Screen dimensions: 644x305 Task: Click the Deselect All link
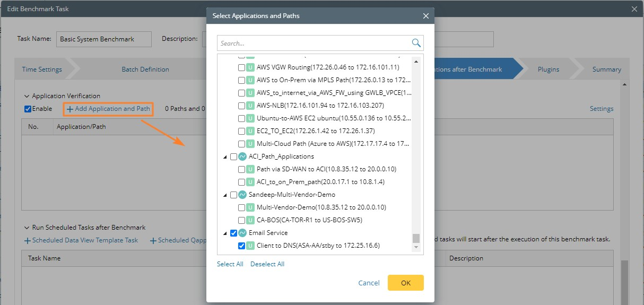tap(267, 264)
